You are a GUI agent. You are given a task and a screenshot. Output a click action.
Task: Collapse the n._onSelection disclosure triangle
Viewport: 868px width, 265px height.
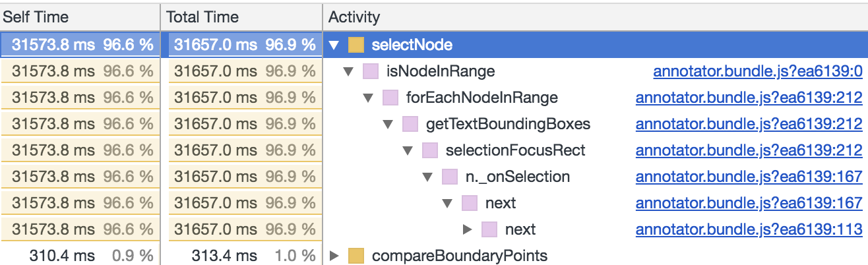pos(428,177)
